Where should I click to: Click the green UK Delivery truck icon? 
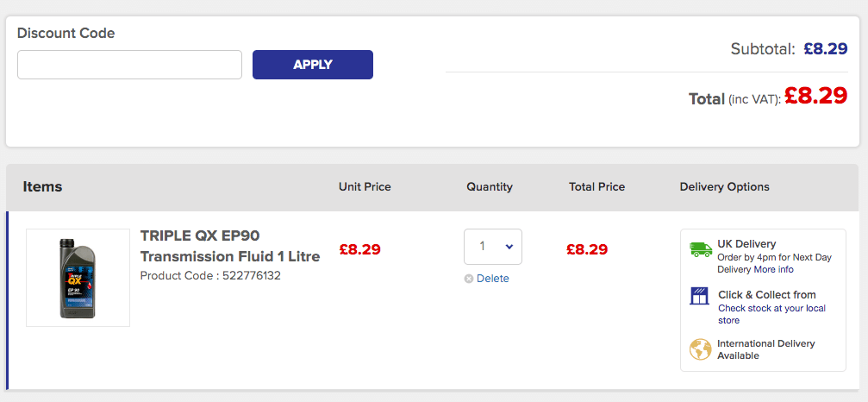(701, 249)
